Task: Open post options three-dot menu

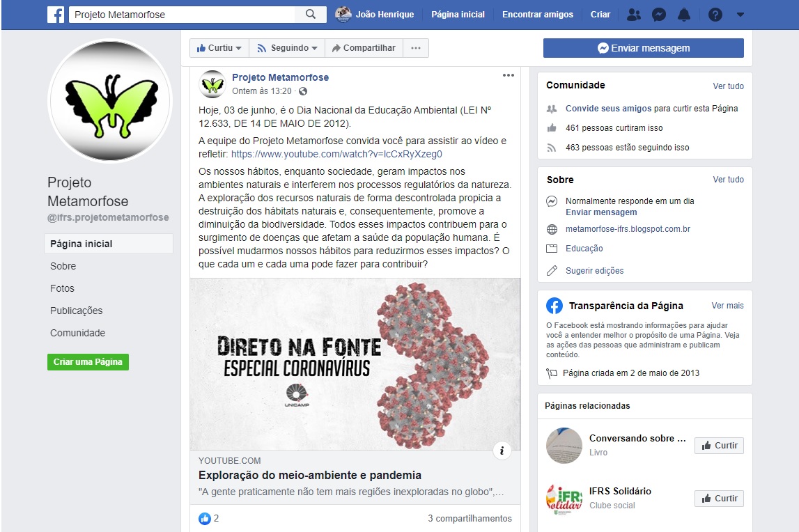Action: click(508, 75)
